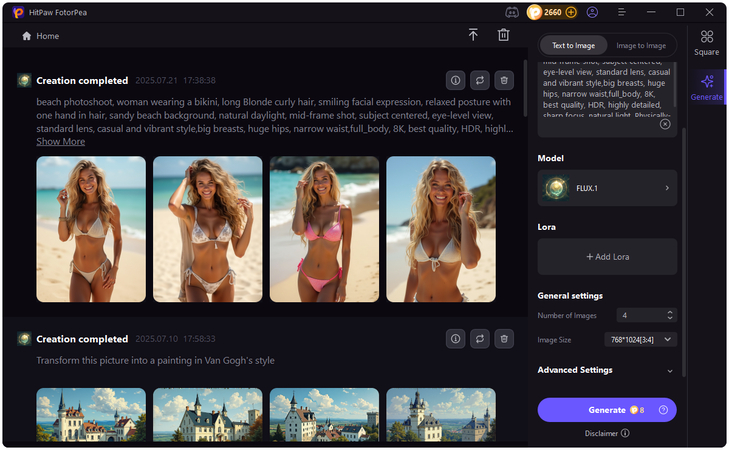This screenshot has width=729, height=450.
Task: Open the first beach image with white bikini
Action: [91, 229]
